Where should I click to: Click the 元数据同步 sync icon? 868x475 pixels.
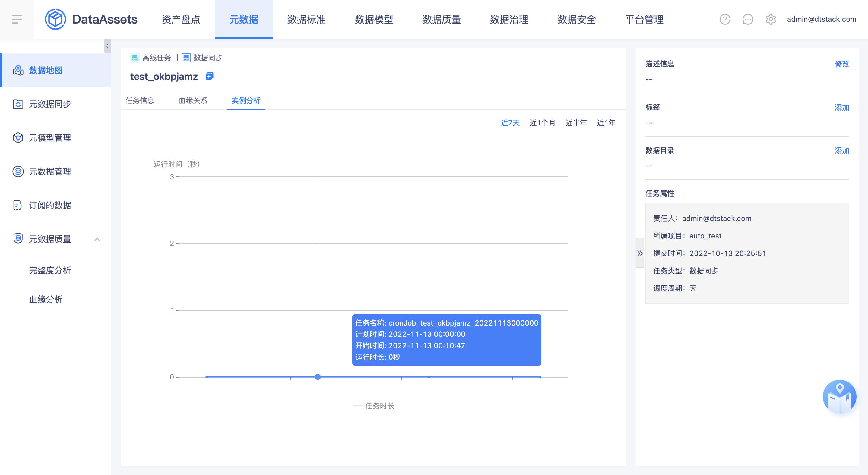18,104
